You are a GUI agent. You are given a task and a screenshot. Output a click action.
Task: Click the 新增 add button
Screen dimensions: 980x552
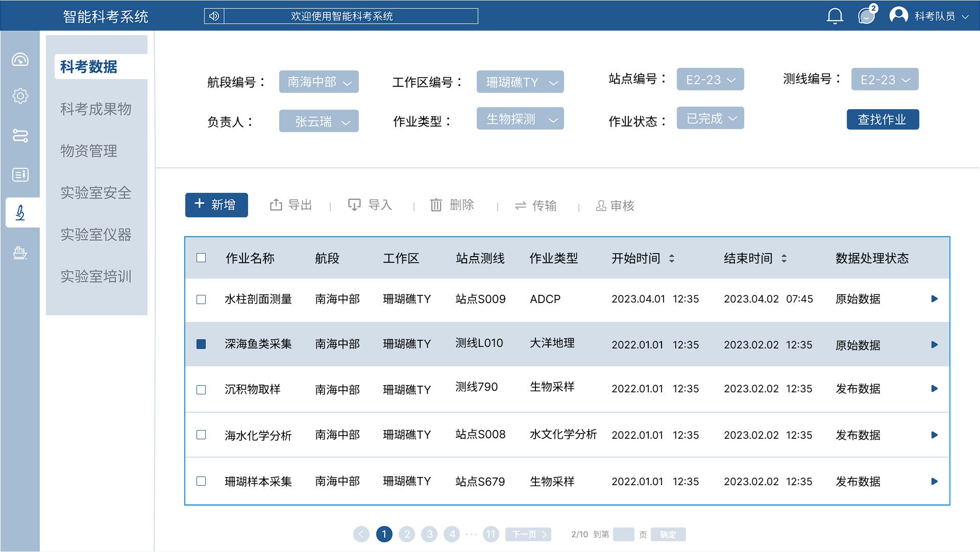pos(216,205)
